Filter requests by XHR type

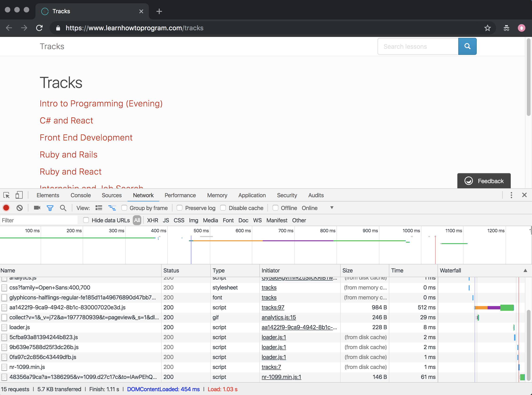click(x=153, y=220)
